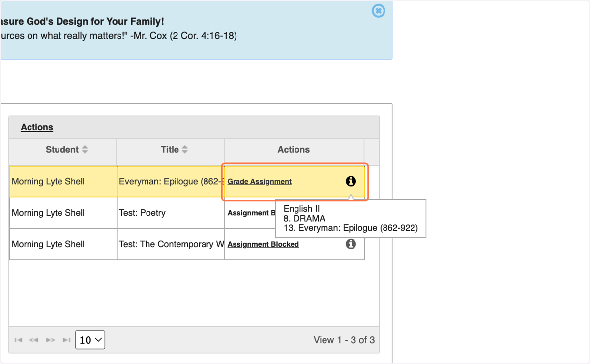Go to previous page pager icon
The width and height of the screenshot is (590, 364).
(x=34, y=340)
